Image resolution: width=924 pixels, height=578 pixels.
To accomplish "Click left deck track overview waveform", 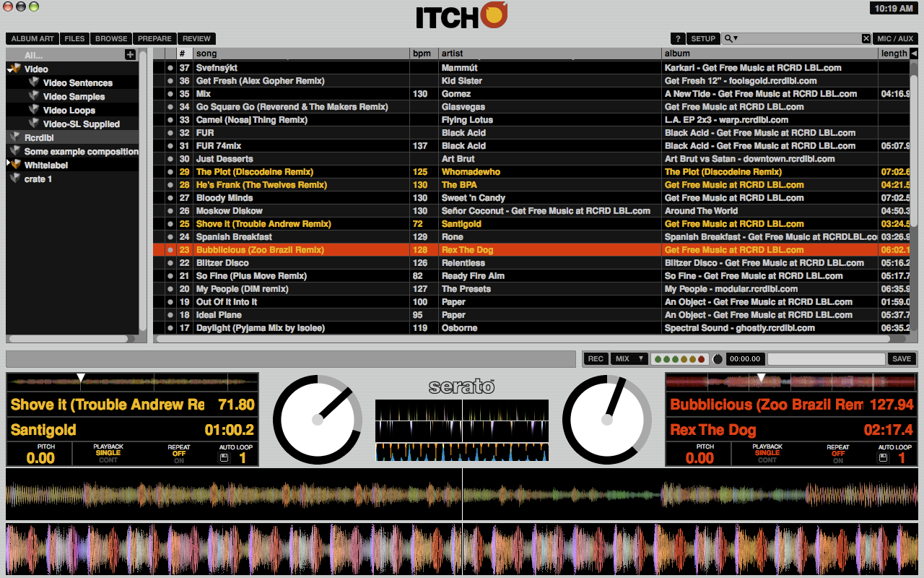I will pos(133,382).
